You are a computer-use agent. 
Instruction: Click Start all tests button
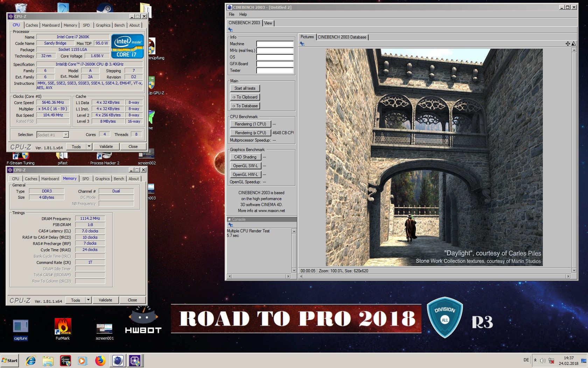245,88
